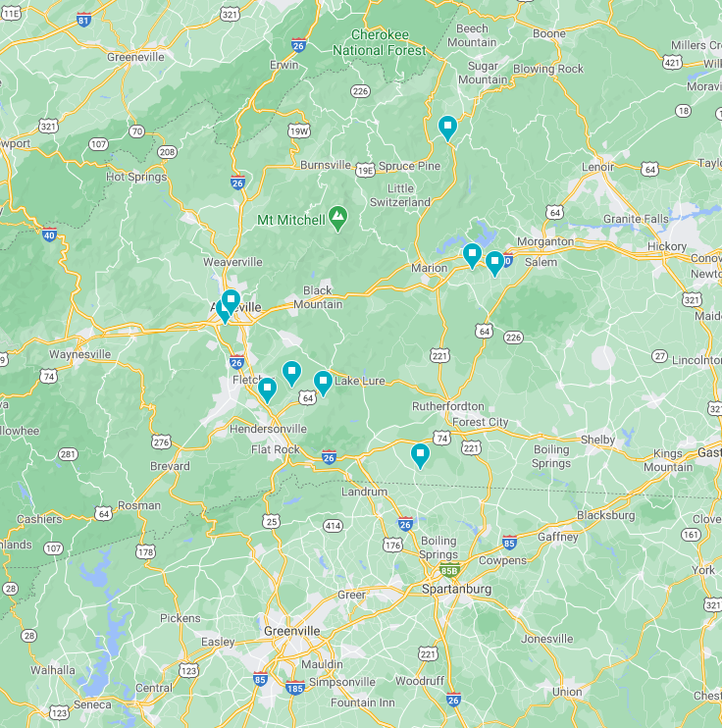The height and width of the screenshot is (728, 722).
Task: Select the route 414 shield
Action: coord(333,526)
